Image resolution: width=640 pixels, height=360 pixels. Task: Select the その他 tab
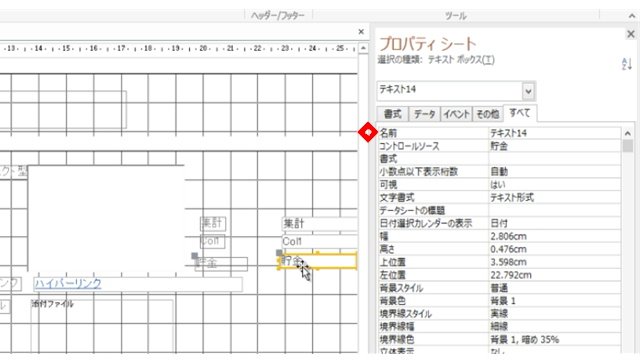488,114
